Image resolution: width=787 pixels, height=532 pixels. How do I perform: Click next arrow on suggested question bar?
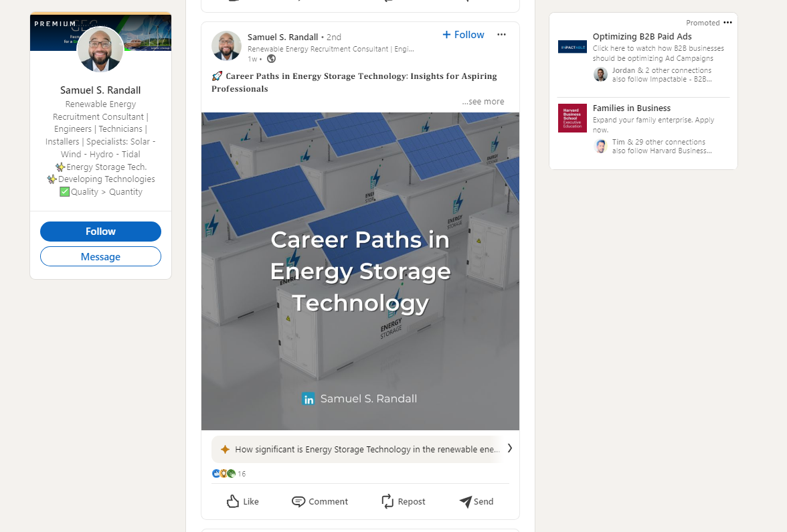coord(509,448)
